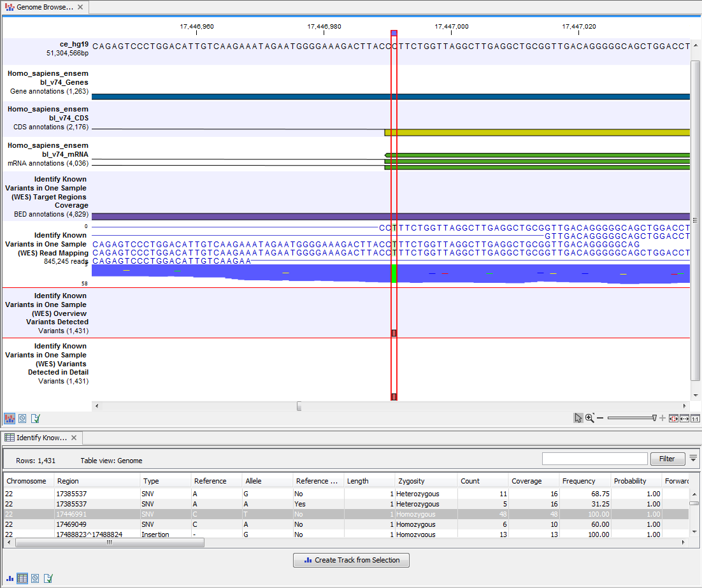
Task: Show history for genome browser view via clock icon
Action: [x=22, y=419]
